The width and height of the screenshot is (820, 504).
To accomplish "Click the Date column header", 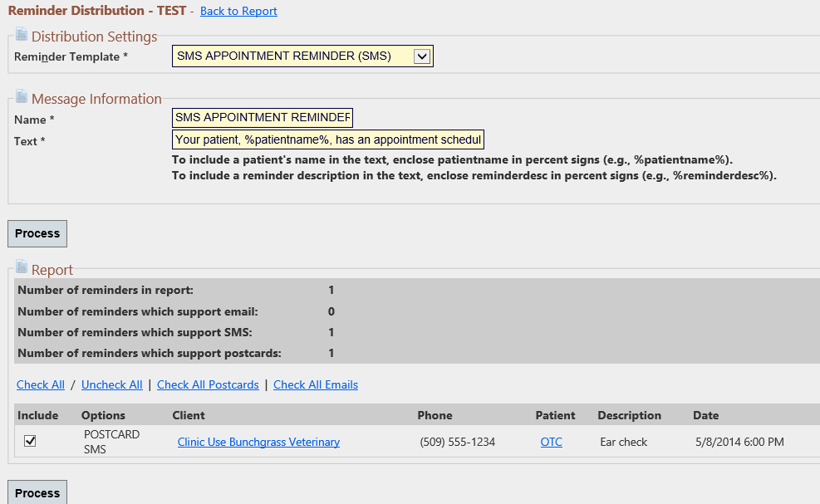I will pos(706,415).
